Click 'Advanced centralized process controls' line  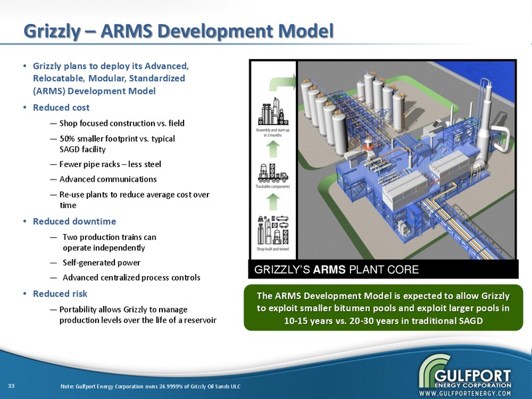point(131,277)
